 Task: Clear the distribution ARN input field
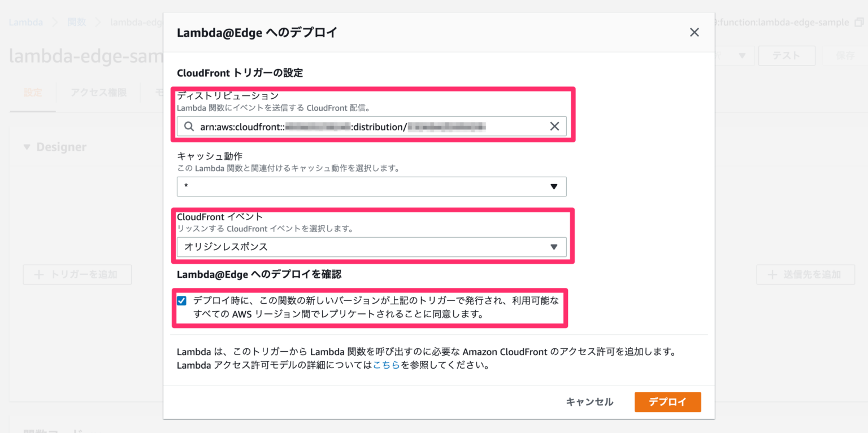[x=554, y=126]
